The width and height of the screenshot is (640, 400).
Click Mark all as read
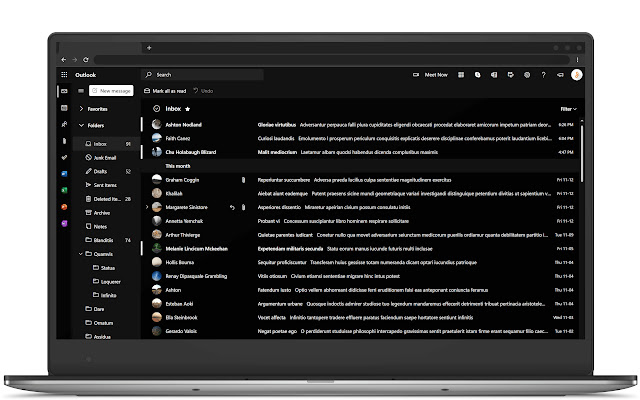point(165,91)
